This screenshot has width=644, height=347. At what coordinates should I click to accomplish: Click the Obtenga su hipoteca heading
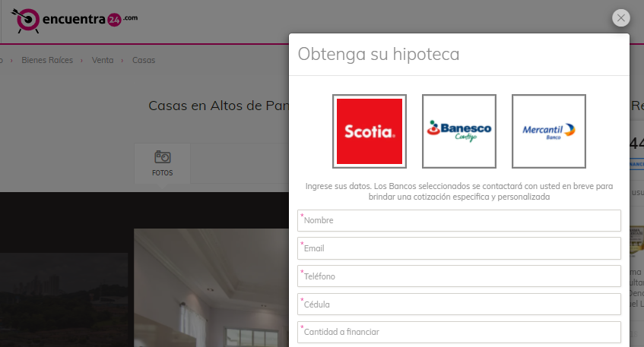(x=379, y=54)
